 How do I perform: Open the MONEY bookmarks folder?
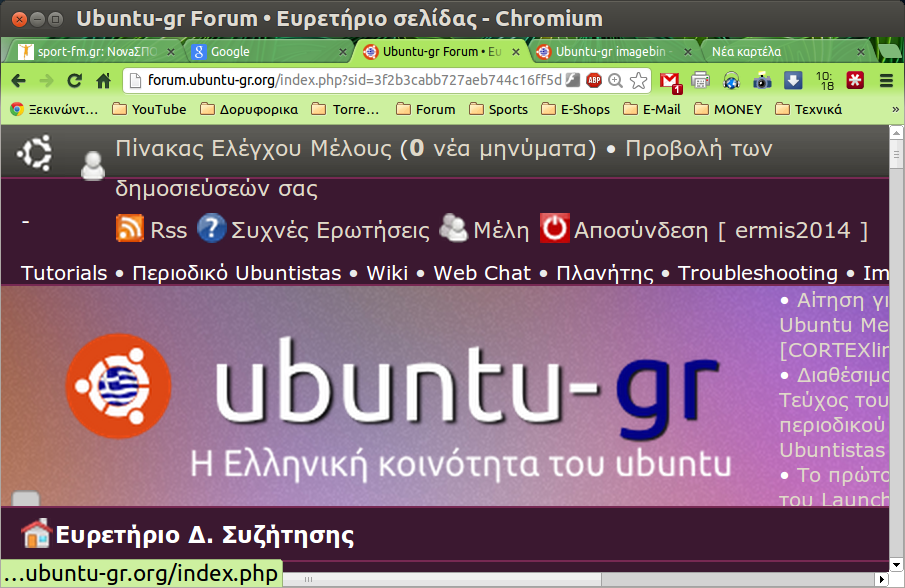click(x=728, y=109)
